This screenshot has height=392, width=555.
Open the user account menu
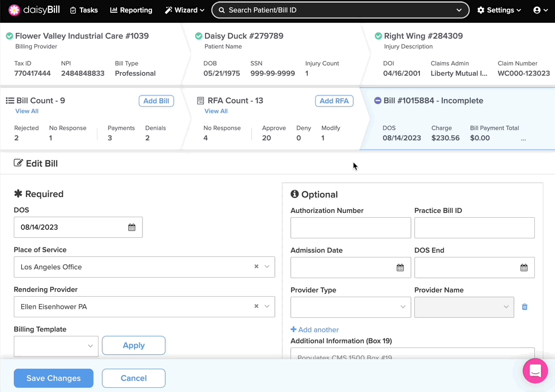pos(540,10)
